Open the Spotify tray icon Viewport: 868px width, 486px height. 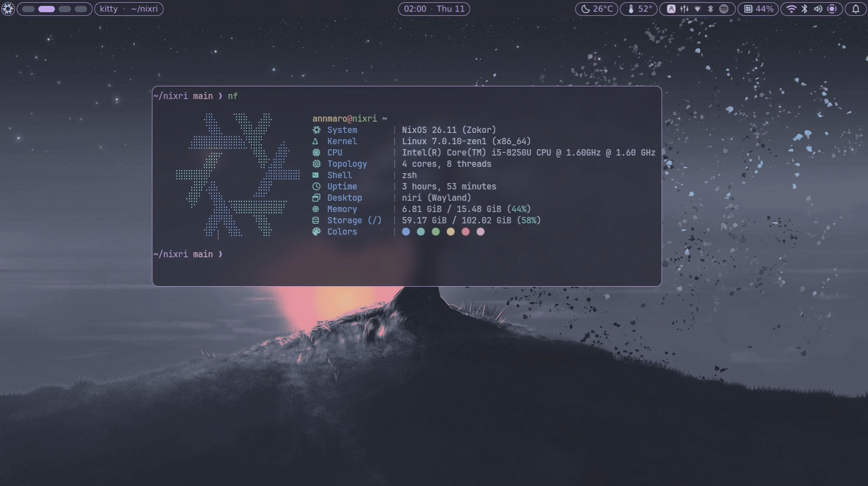724,9
